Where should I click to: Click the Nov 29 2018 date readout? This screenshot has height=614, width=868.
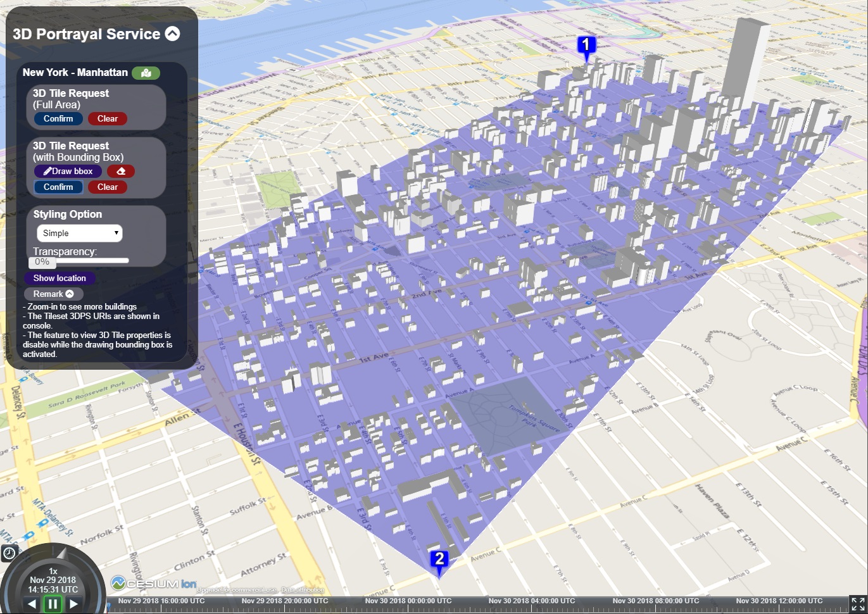click(x=53, y=580)
